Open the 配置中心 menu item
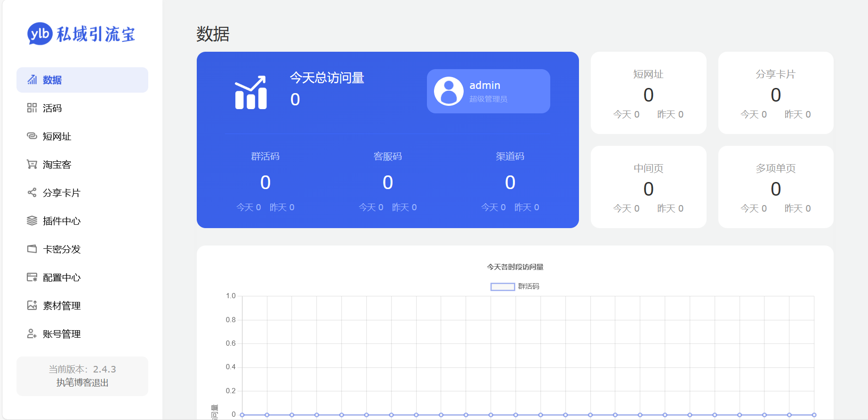 pyautogui.click(x=82, y=277)
